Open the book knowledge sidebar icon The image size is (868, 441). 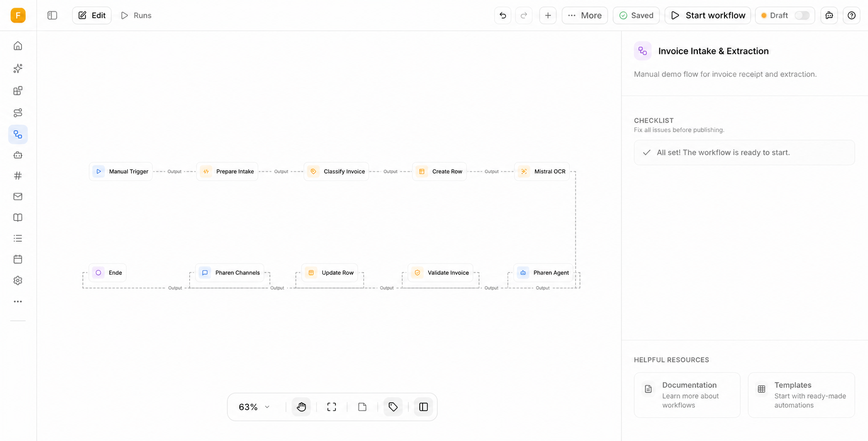[18, 218]
